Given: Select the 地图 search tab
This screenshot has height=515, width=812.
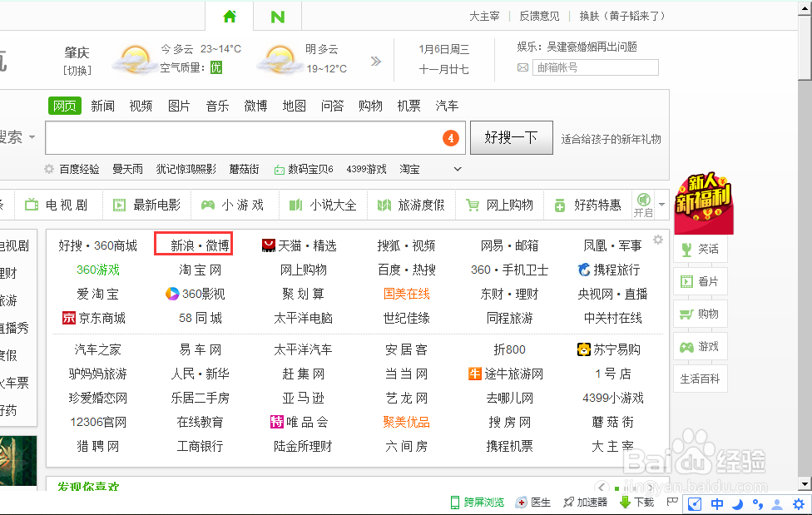Looking at the screenshot, I should click(295, 106).
